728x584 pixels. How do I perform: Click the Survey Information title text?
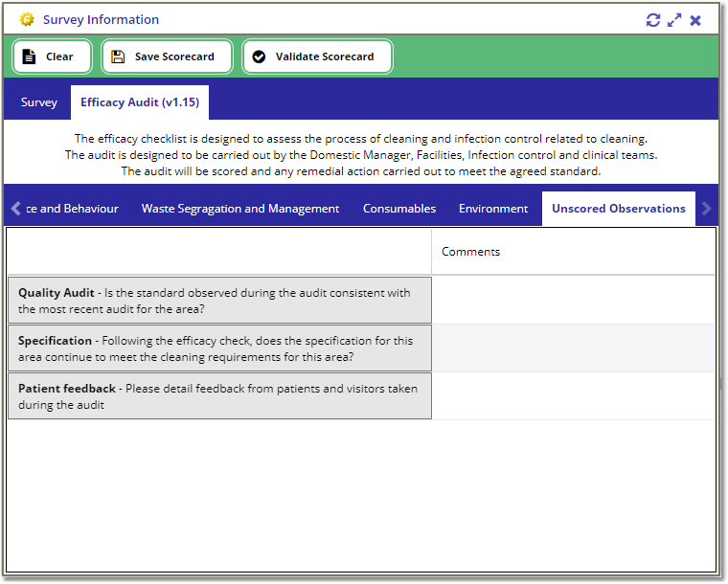[101, 19]
